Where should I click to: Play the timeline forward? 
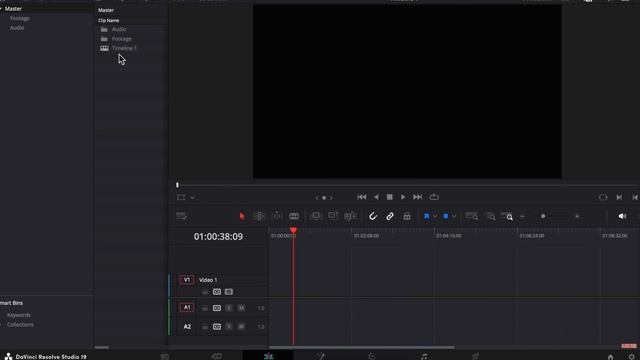[x=403, y=197]
